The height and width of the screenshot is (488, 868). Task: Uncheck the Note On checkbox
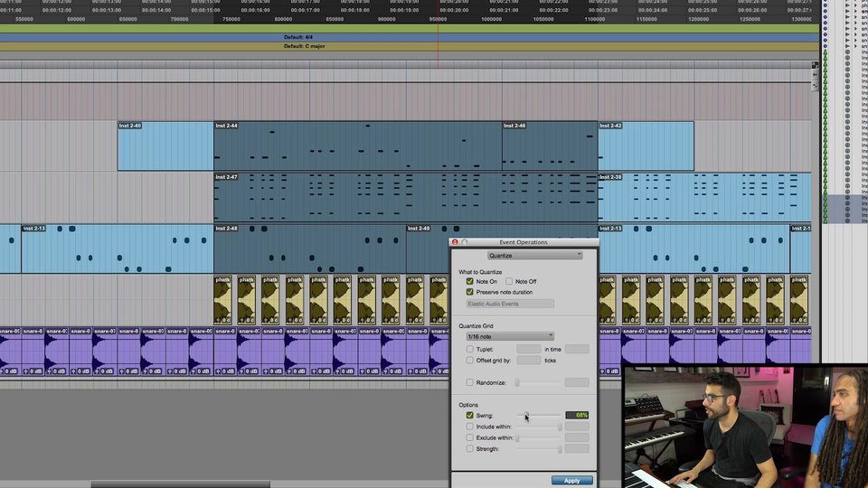(469, 282)
